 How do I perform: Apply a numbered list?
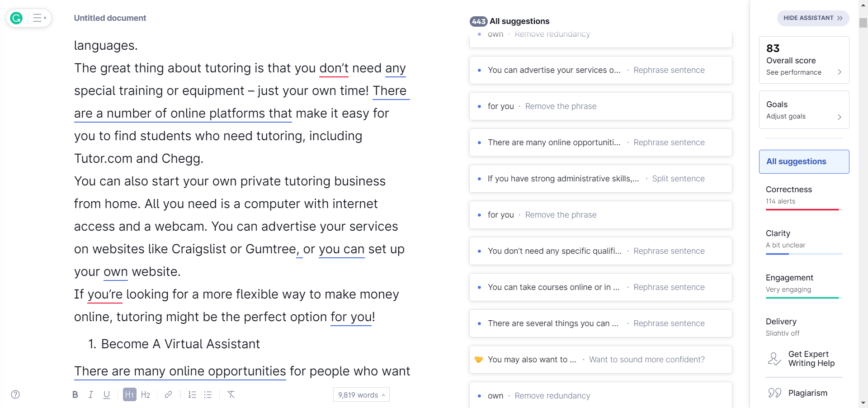click(x=192, y=394)
